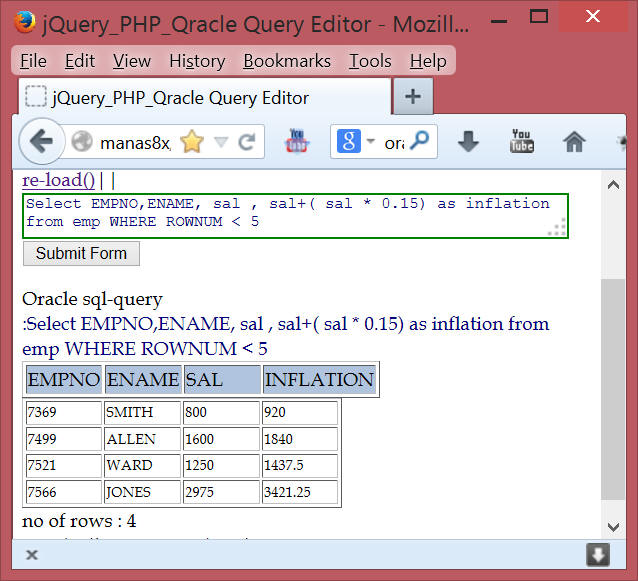Screen dimensions: 638x581
Task: Open the Edit menu
Action: [80, 61]
